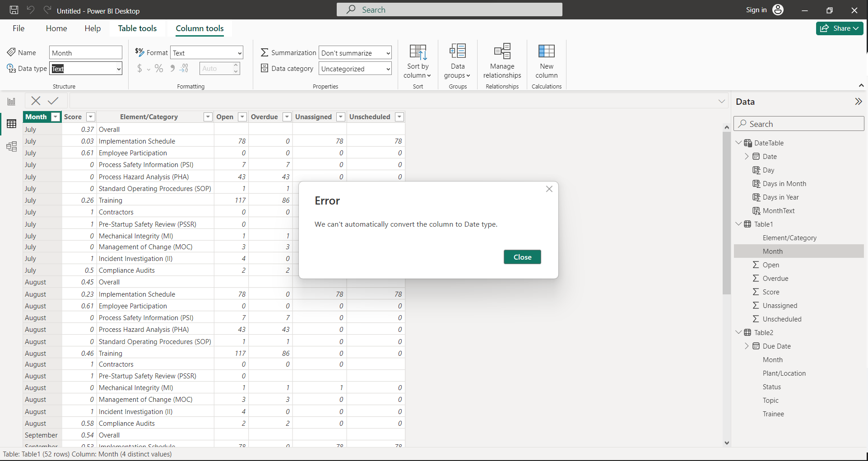Select the MonthText column in DateTable
The image size is (868, 461).
click(x=778, y=211)
